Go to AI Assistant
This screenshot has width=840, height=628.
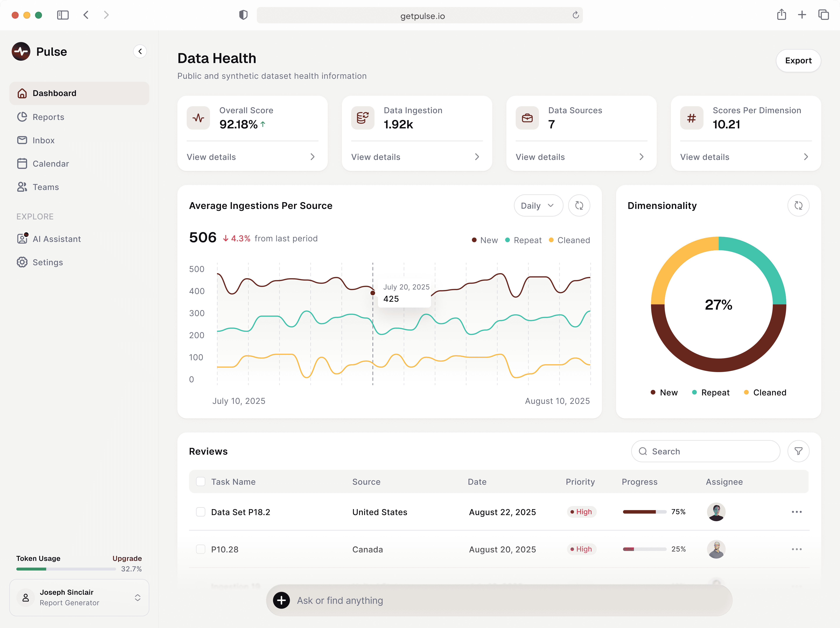57,239
